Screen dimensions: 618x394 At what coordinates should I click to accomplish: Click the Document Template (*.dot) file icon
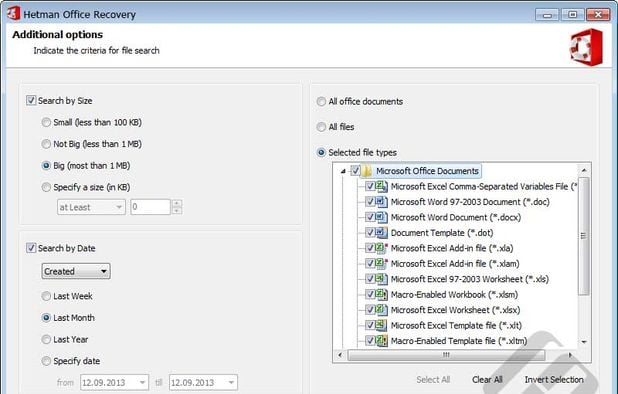click(381, 232)
